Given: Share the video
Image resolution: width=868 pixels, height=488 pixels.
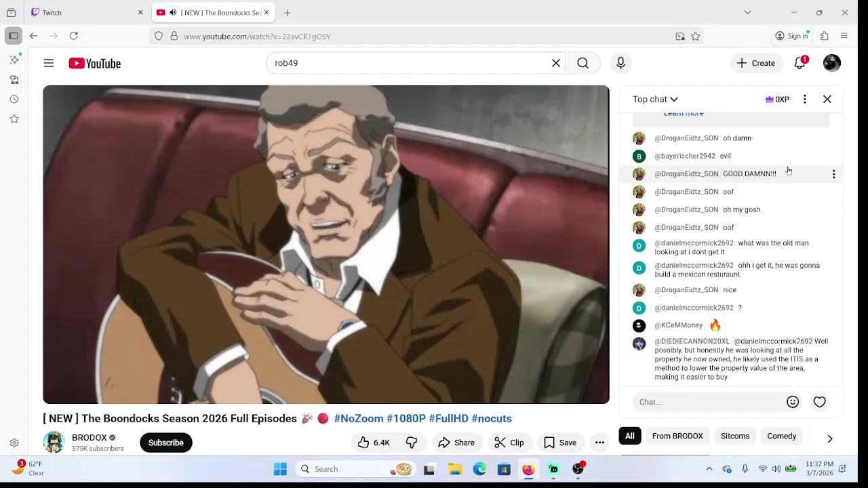Looking at the screenshot, I should tap(456, 443).
